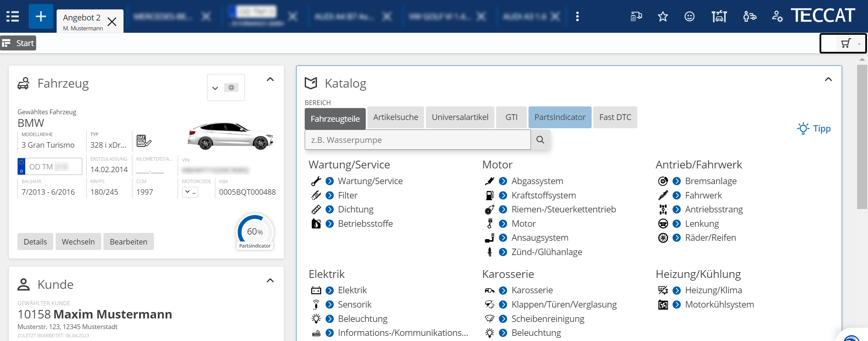Screen dimensions: 868x341
Task: Click the catalog search field
Action: pyautogui.click(x=418, y=140)
